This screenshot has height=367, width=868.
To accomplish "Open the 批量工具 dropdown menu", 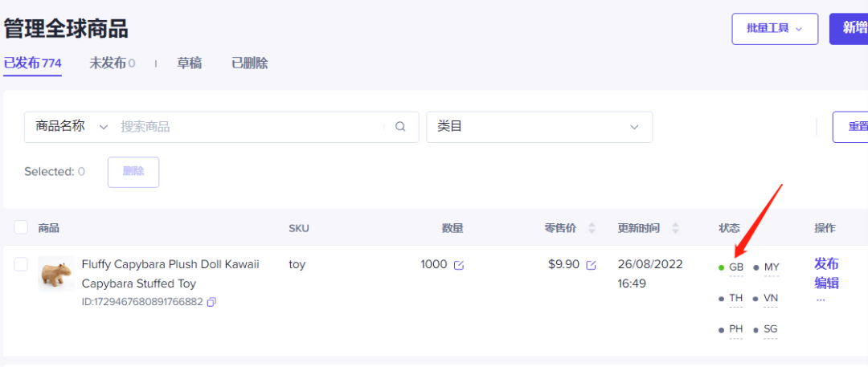I will (774, 28).
